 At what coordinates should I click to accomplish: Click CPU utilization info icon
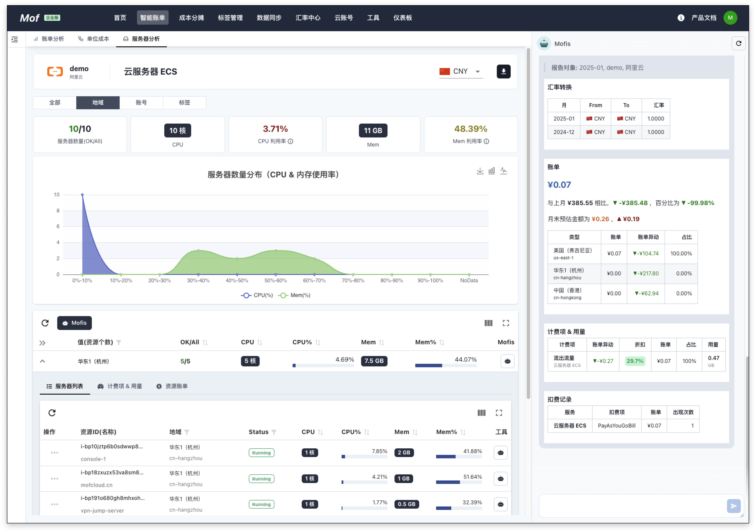[x=291, y=141]
